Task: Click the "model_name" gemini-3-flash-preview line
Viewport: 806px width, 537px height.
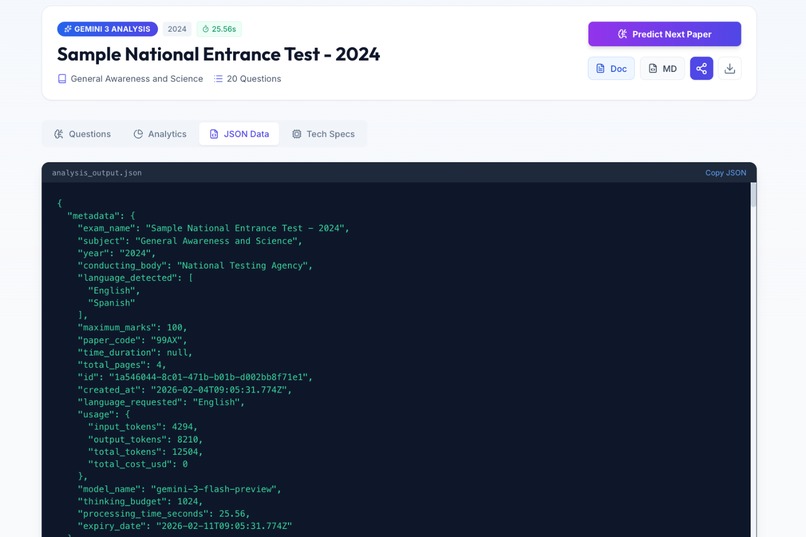Action: pyautogui.click(x=179, y=489)
